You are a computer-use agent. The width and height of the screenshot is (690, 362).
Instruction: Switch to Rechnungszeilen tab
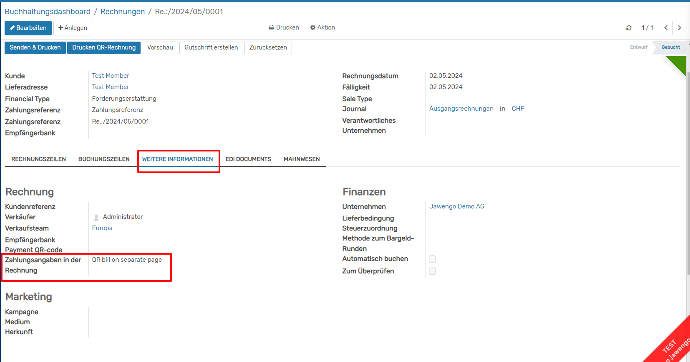point(39,159)
